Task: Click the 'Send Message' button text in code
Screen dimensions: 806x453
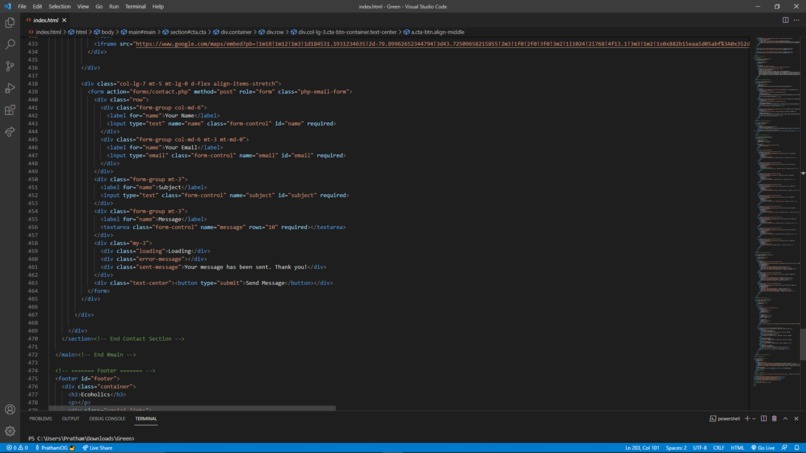Action: (265, 283)
